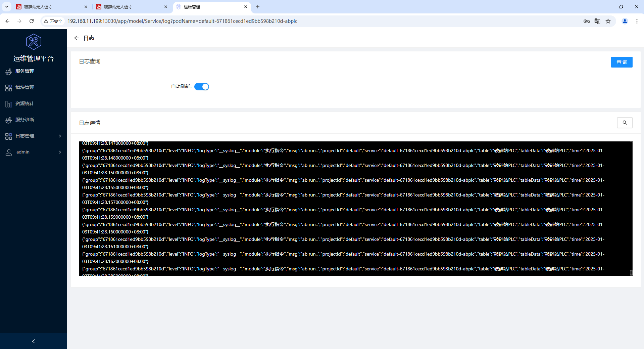
Task: Toggle the 自动刷新 switch off
Action: coord(202,87)
